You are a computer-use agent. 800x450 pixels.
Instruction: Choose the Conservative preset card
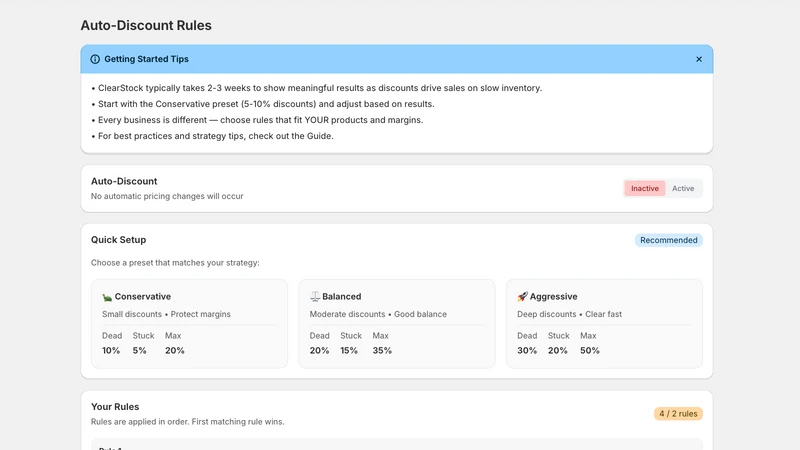point(189,323)
